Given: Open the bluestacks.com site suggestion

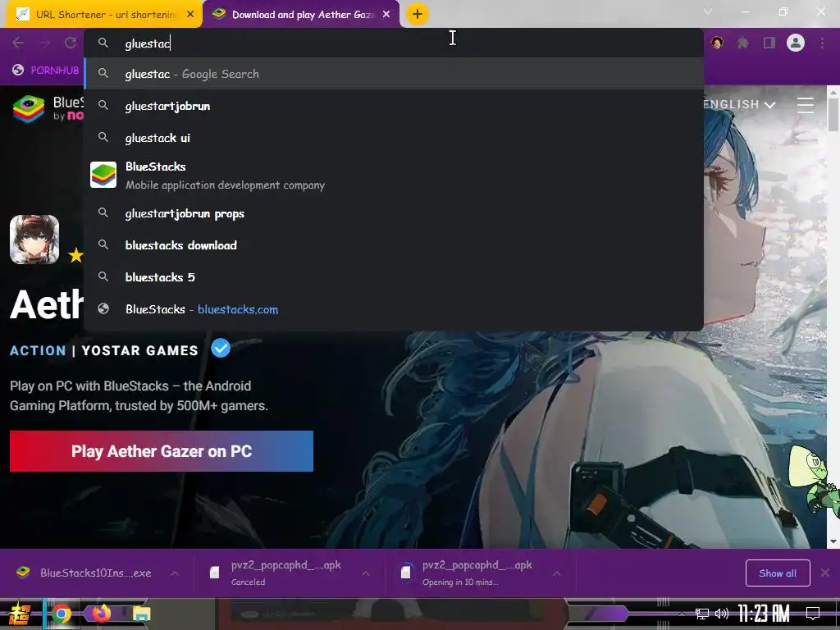Looking at the screenshot, I should [x=394, y=309].
